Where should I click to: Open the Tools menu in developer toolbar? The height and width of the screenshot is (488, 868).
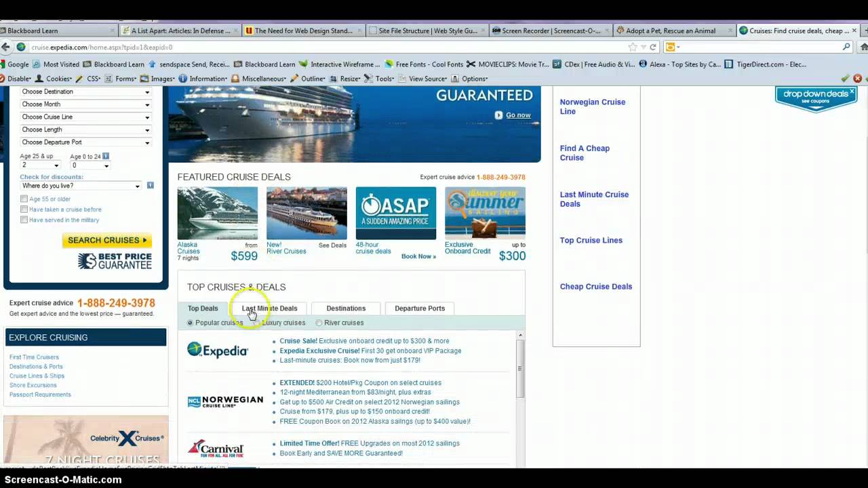click(380, 79)
